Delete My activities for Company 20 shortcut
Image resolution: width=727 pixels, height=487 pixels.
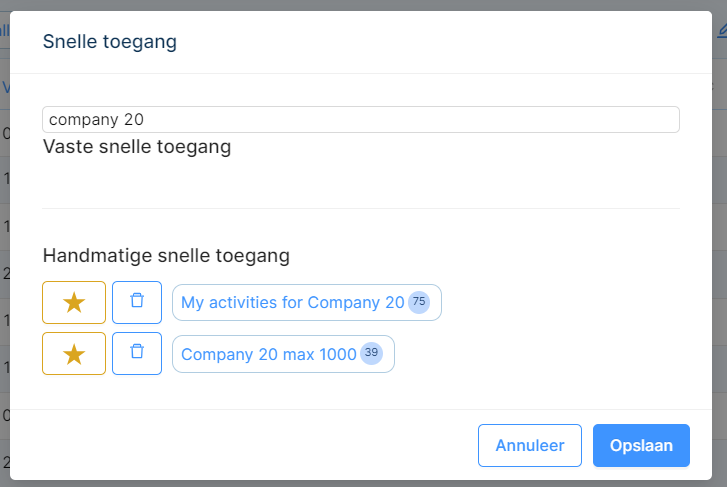(x=137, y=302)
